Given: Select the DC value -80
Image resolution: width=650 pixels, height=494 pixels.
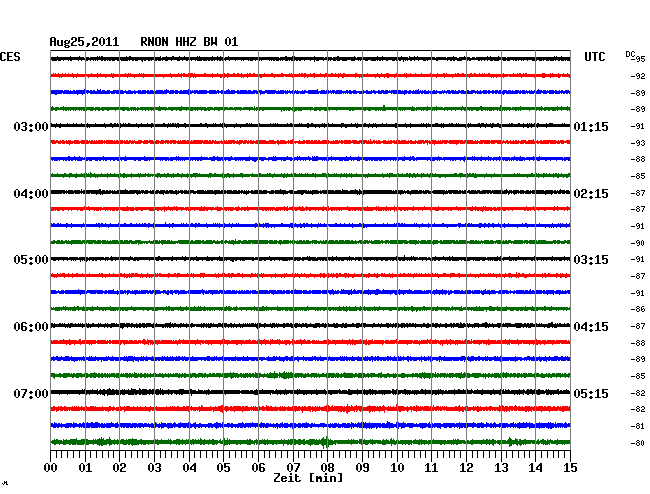Looking at the screenshot, I should 638,443.
